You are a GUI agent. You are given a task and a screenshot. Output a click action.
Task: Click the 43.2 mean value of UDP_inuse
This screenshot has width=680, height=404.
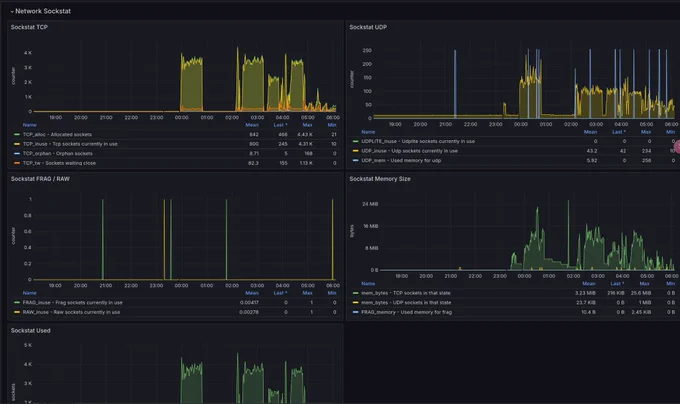pos(592,151)
